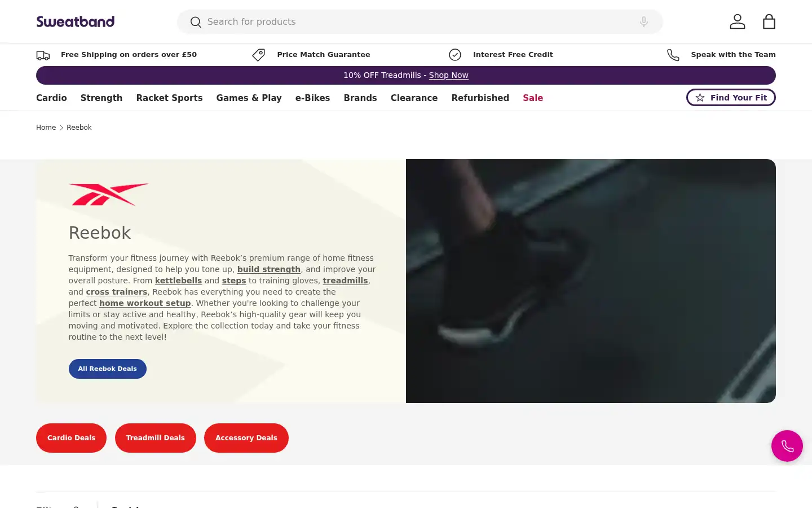Image resolution: width=812 pixels, height=508 pixels.
Task: Open the Sweatband home logo
Action: (x=75, y=21)
